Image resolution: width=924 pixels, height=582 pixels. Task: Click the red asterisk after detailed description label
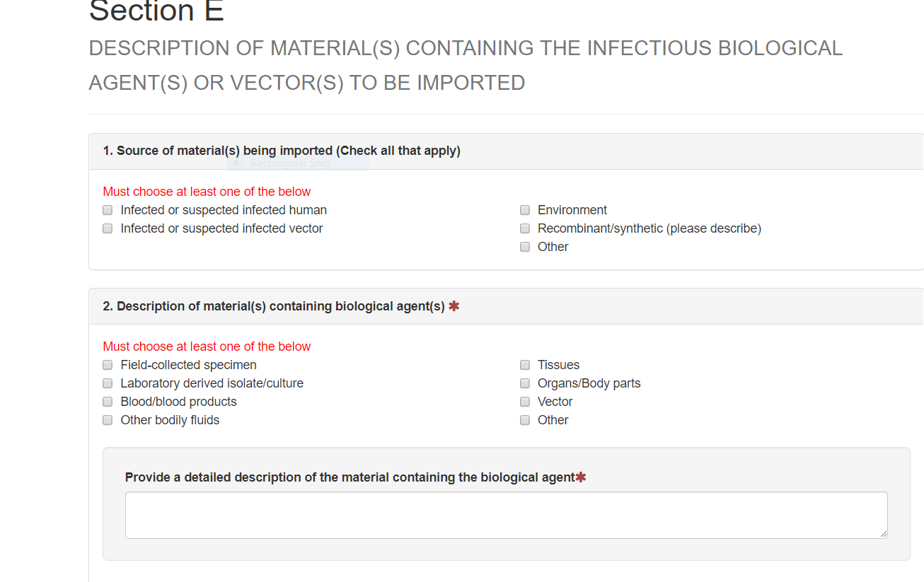click(581, 477)
